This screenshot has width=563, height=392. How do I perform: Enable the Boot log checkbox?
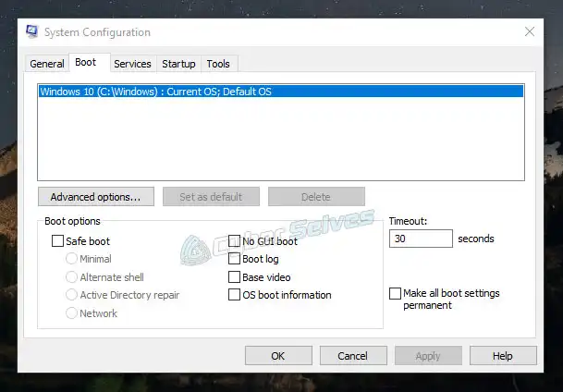coord(234,259)
